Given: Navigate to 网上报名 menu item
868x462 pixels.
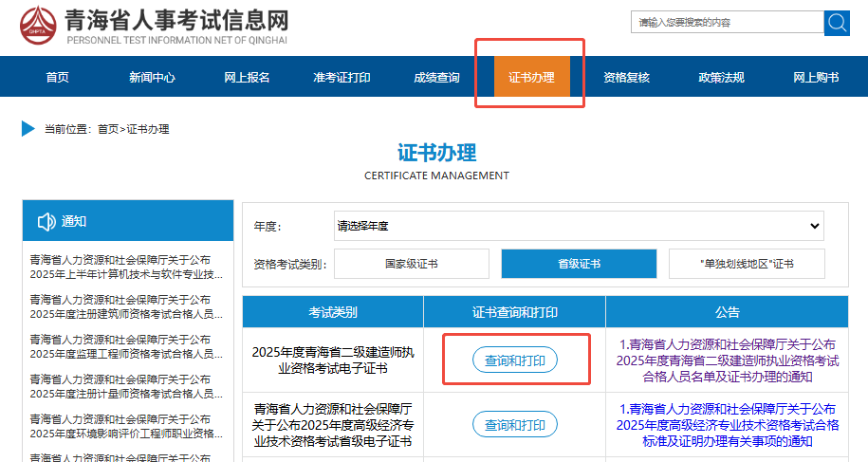Looking at the screenshot, I should click(247, 78).
